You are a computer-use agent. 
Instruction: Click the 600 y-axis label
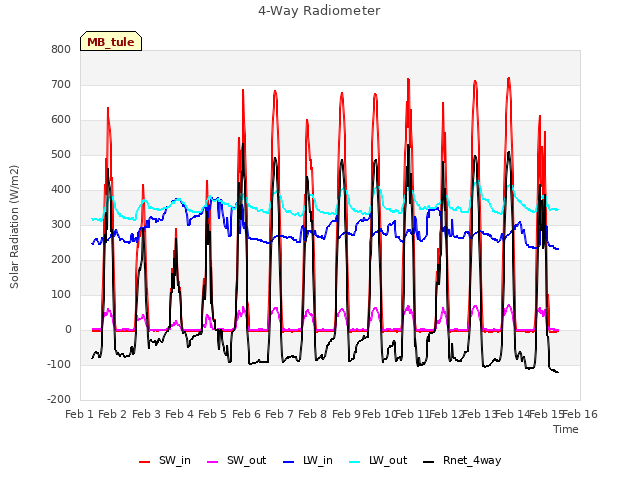(x=61, y=120)
